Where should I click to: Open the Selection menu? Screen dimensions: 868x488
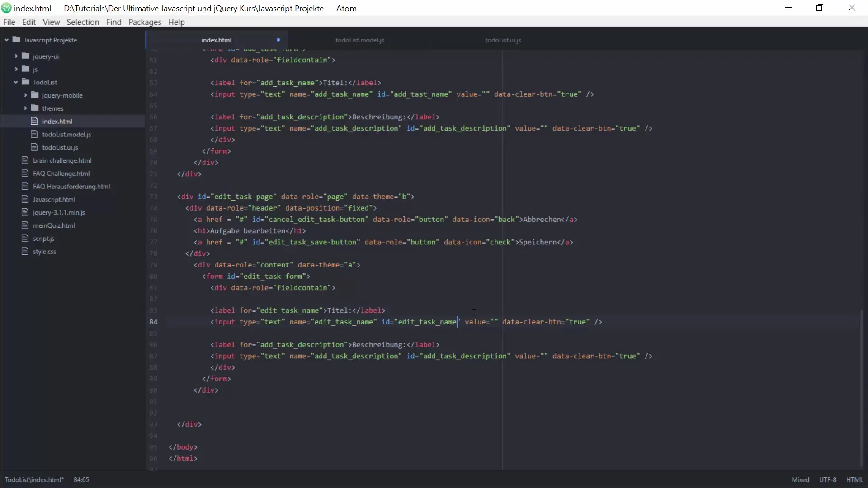pos(83,22)
